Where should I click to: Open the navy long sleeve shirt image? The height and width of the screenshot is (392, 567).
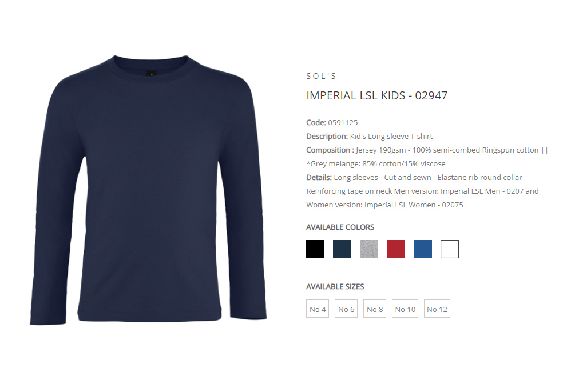148,190
